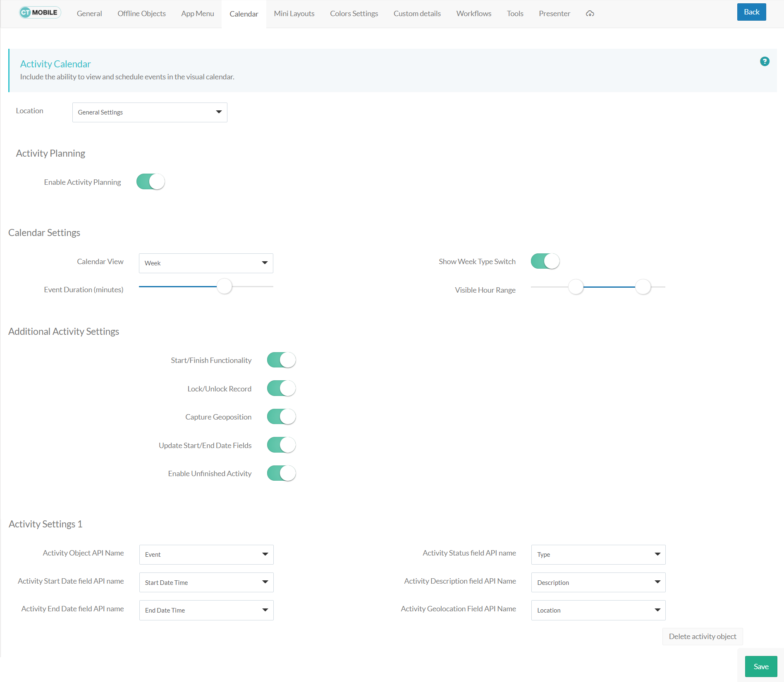Toggle Update Start/End Date Fields
The height and width of the screenshot is (682, 784).
coord(281,445)
